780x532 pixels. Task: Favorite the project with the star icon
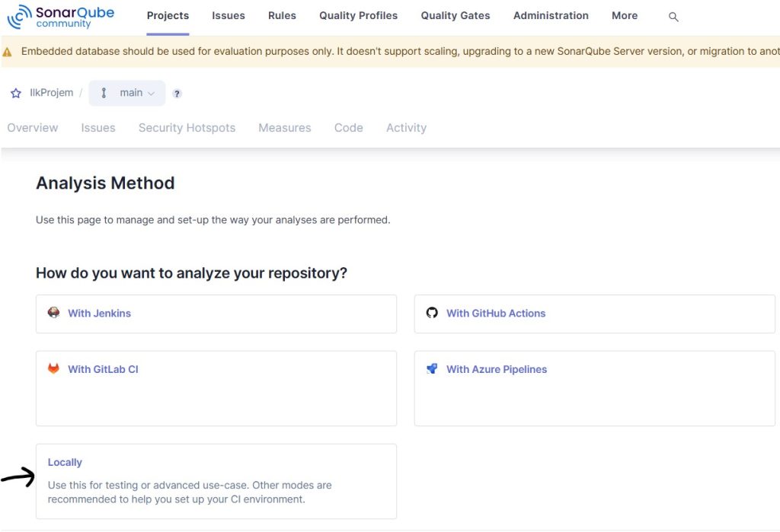[x=16, y=93]
